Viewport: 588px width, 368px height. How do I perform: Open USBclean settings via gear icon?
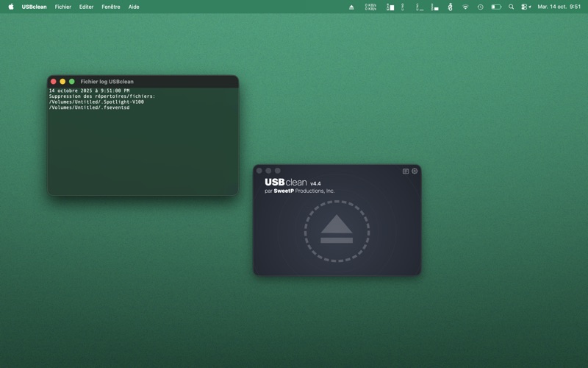click(415, 171)
